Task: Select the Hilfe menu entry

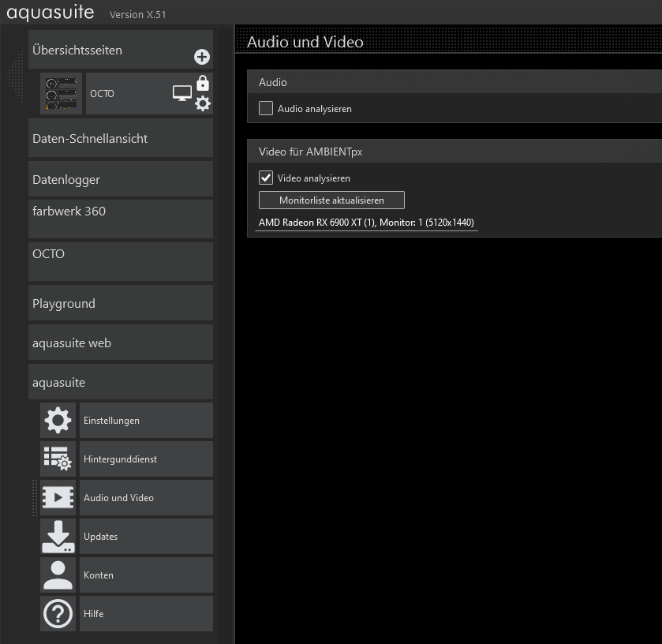Action: pos(146,613)
